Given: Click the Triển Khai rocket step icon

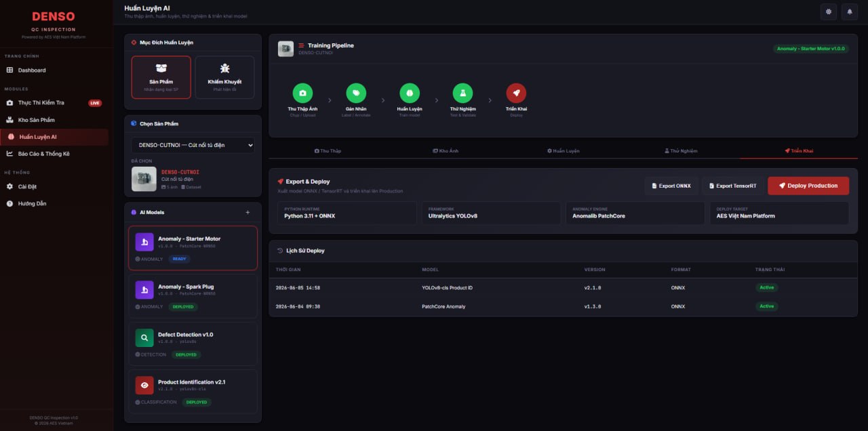Looking at the screenshot, I should (x=516, y=93).
